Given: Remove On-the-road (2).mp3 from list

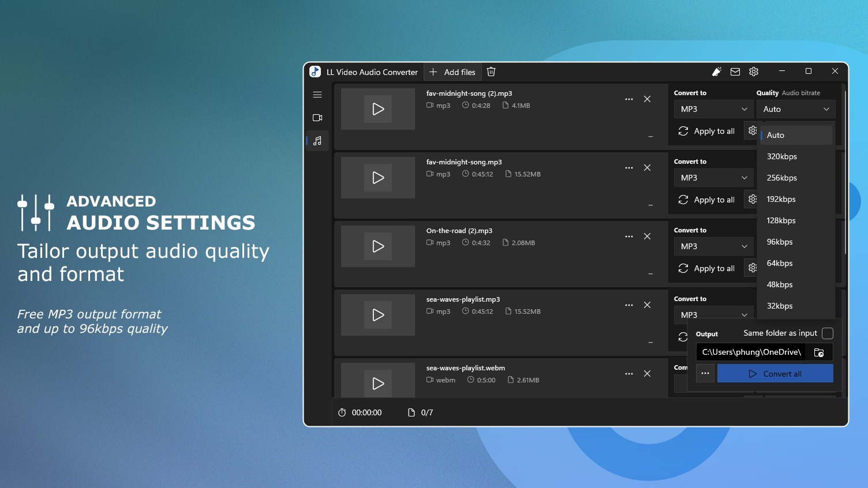Looking at the screenshot, I should (648, 237).
